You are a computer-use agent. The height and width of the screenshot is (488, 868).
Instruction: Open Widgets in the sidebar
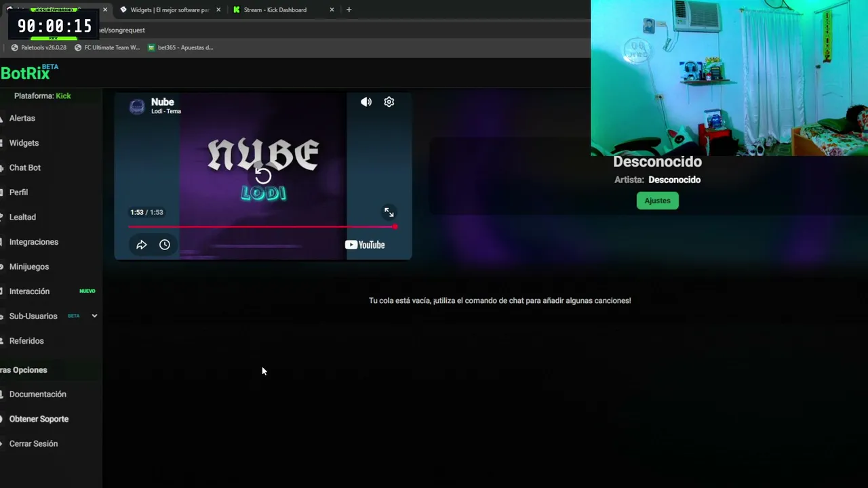24,143
